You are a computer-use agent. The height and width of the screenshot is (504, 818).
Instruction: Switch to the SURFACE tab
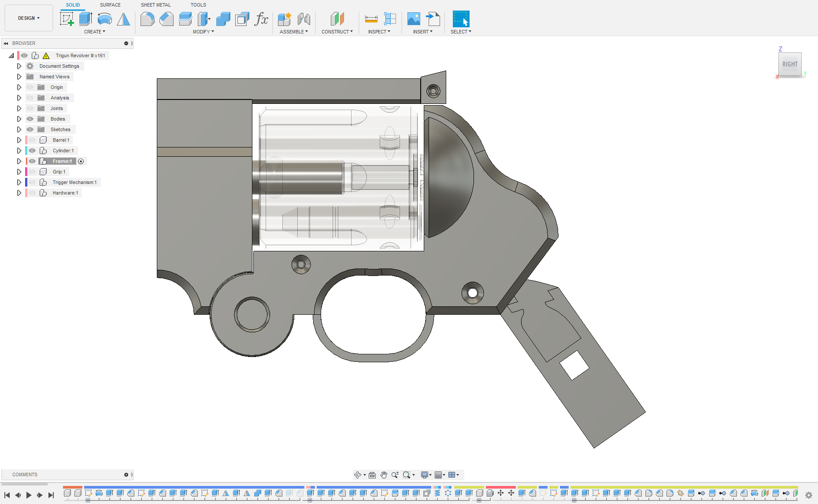coord(110,5)
